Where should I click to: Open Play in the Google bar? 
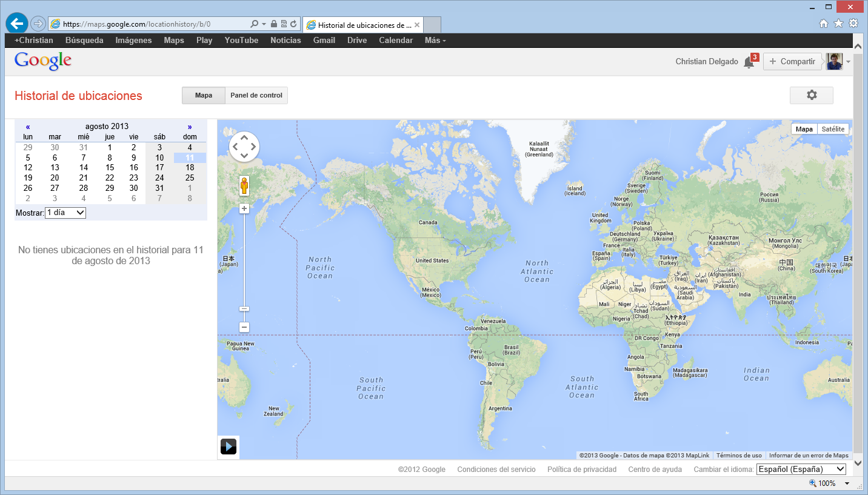204,41
